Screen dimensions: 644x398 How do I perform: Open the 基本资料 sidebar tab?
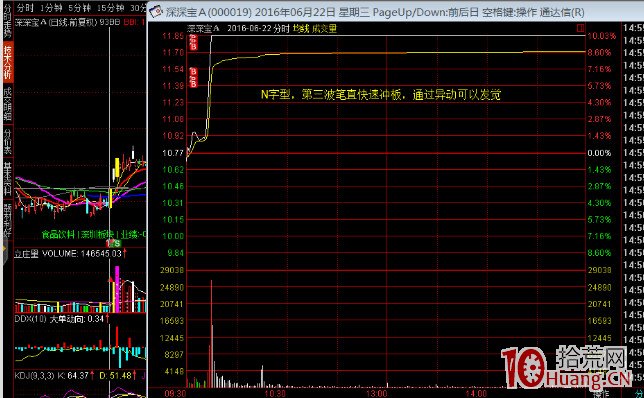coord(7,179)
